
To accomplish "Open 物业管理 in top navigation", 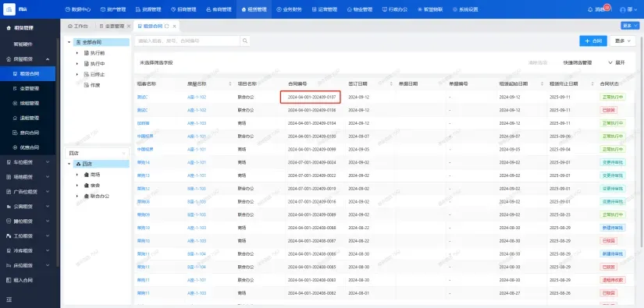I will click(360, 9).
